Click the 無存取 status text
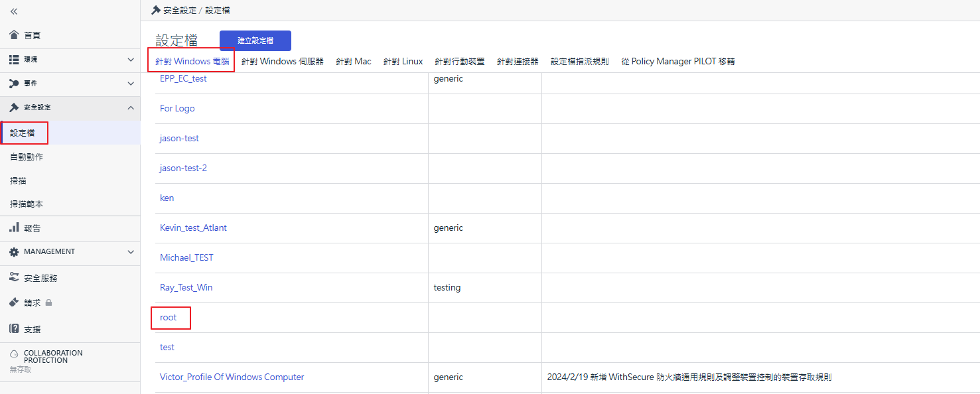Screen dimensions: 980x394 [x=21, y=369]
